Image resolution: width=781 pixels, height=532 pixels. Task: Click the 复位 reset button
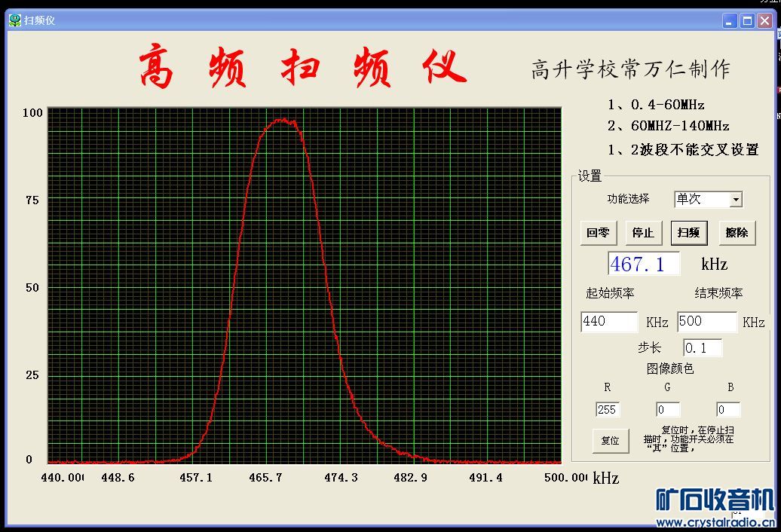point(610,440)
